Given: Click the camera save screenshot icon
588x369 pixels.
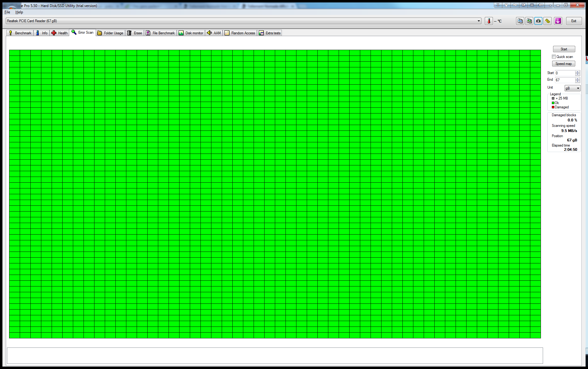Looking at the screenshot, I should 538,21.
